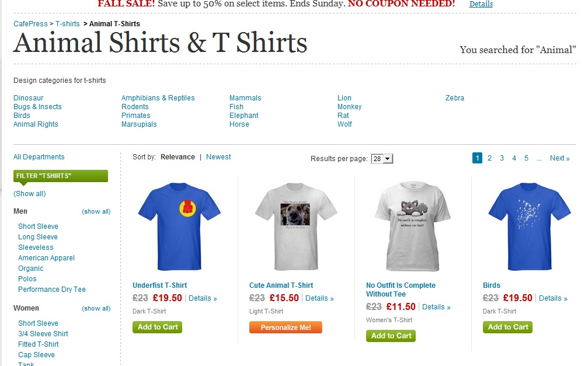Select the Zebra design category
Image resolution: width=588 pixels, height=366 pixels.
[454, 98]
